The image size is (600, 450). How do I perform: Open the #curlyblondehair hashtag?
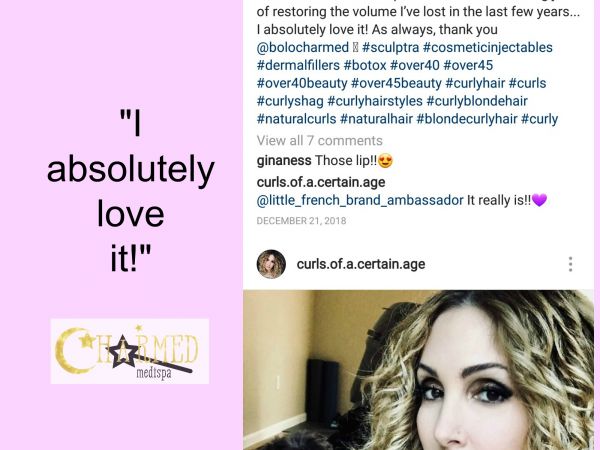click(x=477, y=101)
